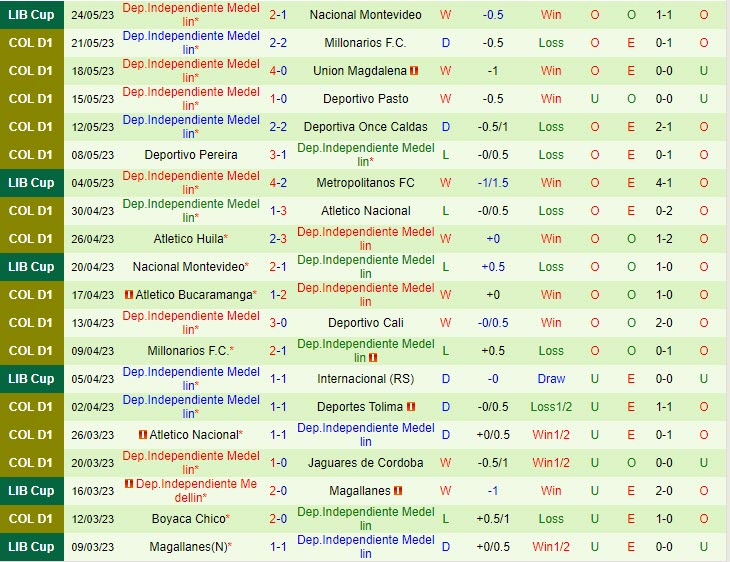The height and width of the screenshot is (562, 730).
Task: Select the +0.5/1 handicap for Boyaca Chico match
Action: 493,519
